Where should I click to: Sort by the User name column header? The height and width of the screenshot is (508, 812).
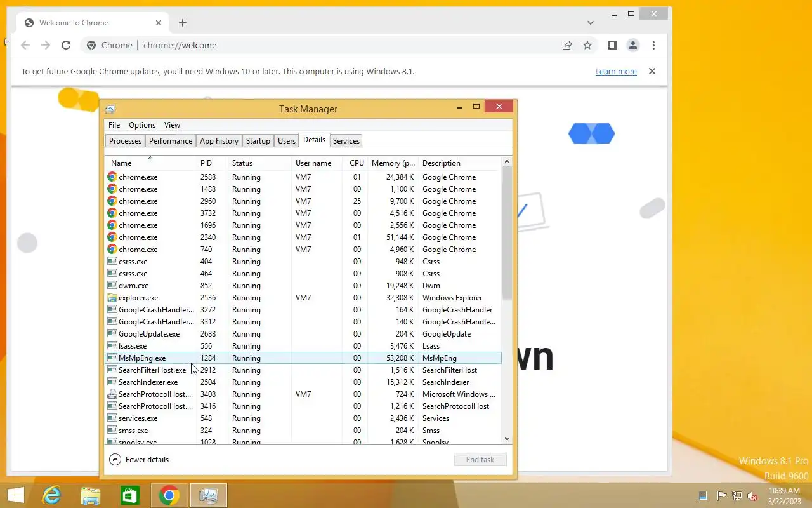tap(317, 163)
